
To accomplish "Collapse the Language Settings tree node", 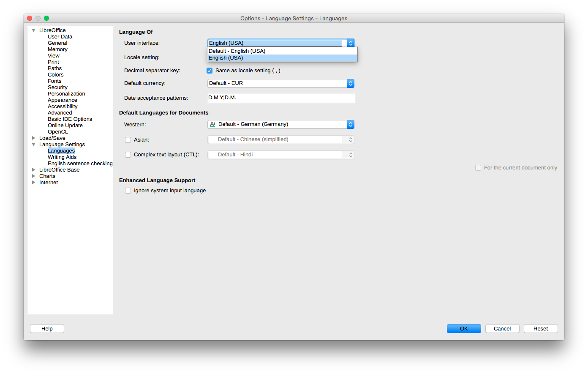I will tap(34, 145).
